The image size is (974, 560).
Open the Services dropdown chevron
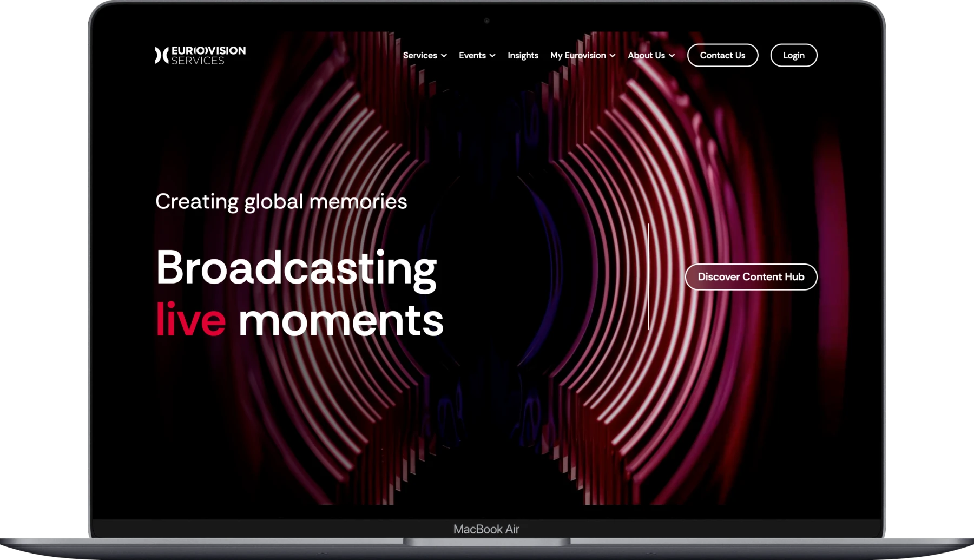click(x=445, y=55)
